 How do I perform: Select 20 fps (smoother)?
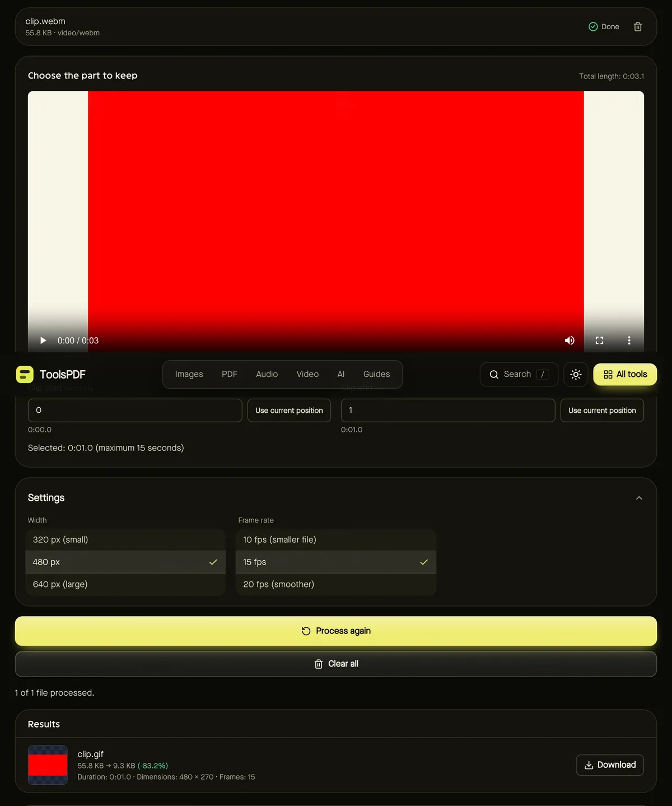pyautogui.click(x=335, y=584)
